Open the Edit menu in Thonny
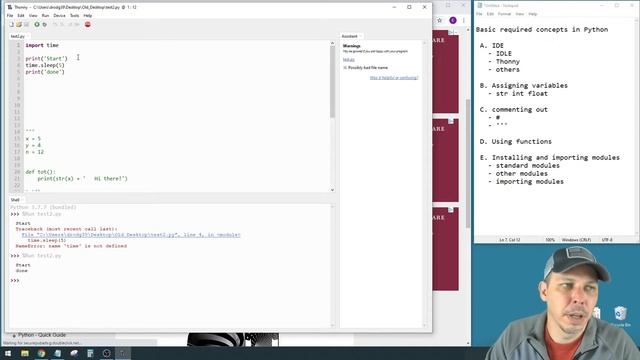640x360 pixels. [x=21, y=16]
